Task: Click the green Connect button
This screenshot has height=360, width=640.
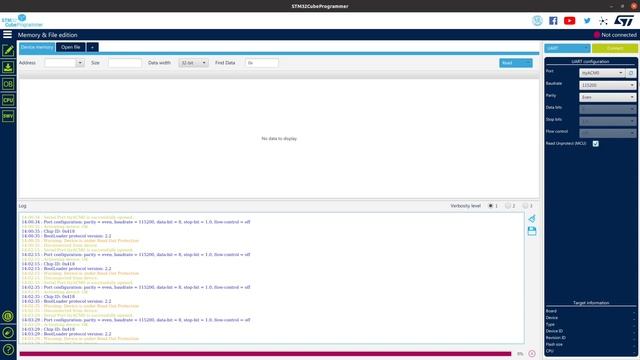Action: coord(615,48)
